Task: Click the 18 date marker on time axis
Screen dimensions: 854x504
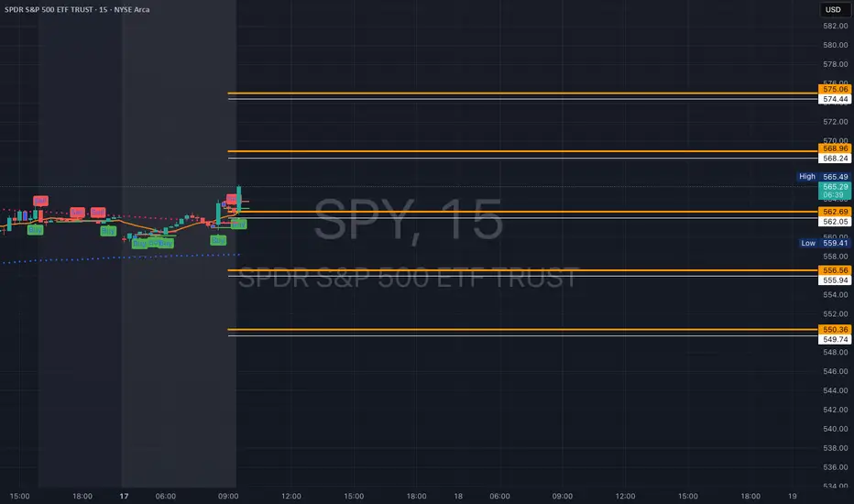Action: coord(458,496)
